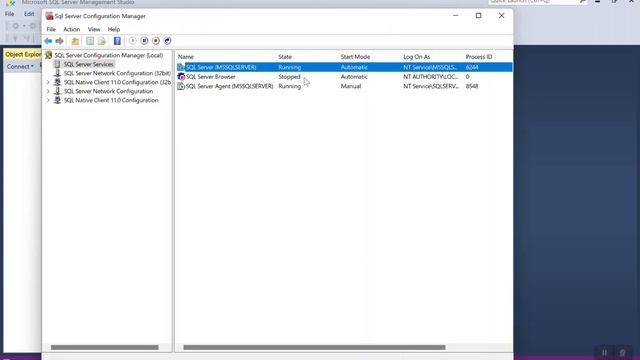The image size is (640, 360).
Task: Click the Start Service toolbar icon
Action: (x=133, y=41)
